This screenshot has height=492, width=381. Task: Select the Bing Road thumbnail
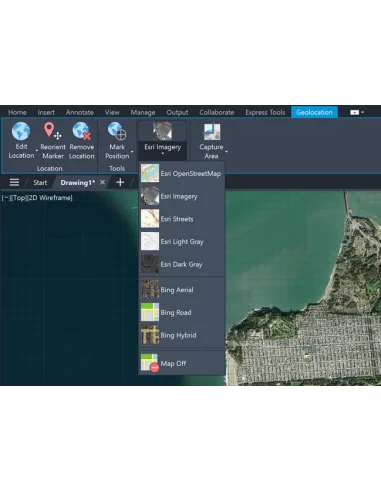pyautogui.click(x=150, y=312)
